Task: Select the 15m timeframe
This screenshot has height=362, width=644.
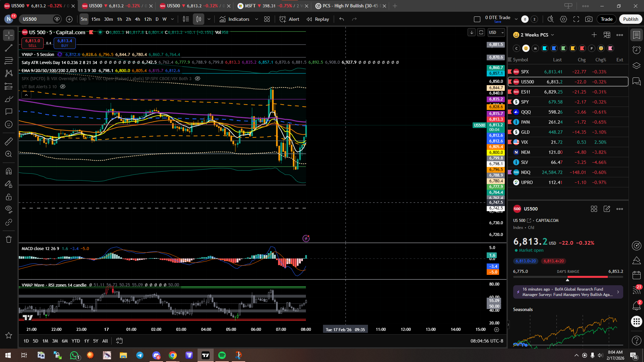Action: pos(96,19)
